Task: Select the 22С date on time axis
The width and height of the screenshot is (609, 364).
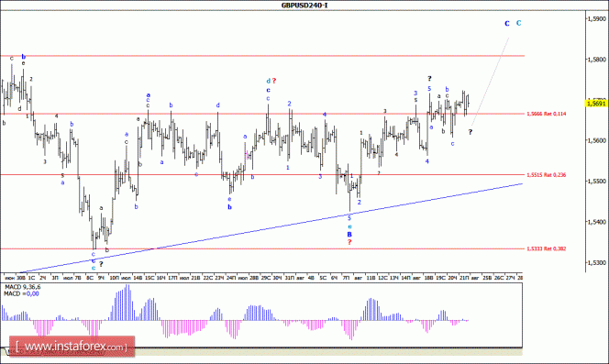Action: 208,278
